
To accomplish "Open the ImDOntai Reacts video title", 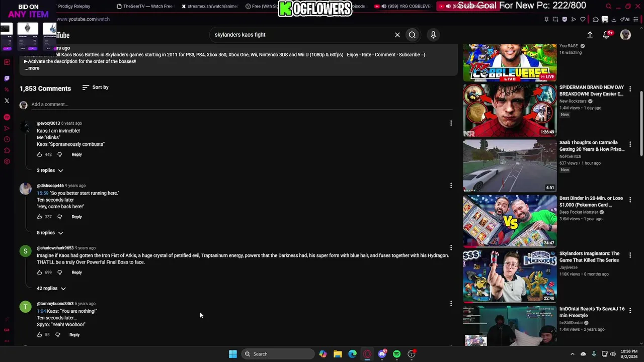I will [592, 312].
